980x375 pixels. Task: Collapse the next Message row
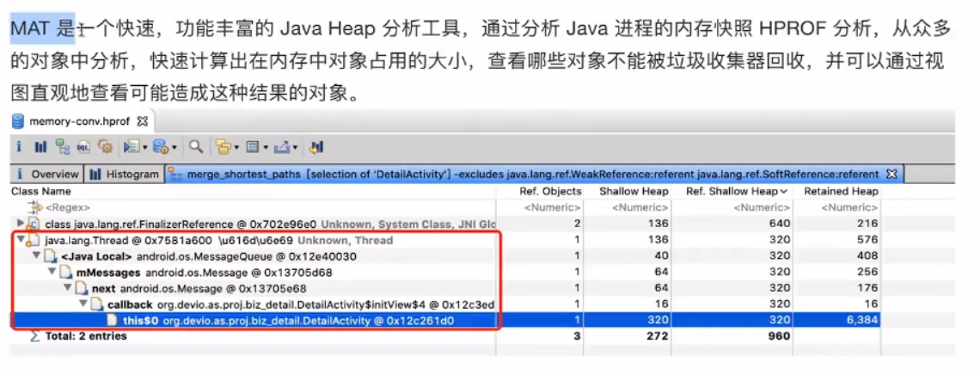(x=68, y=288)
